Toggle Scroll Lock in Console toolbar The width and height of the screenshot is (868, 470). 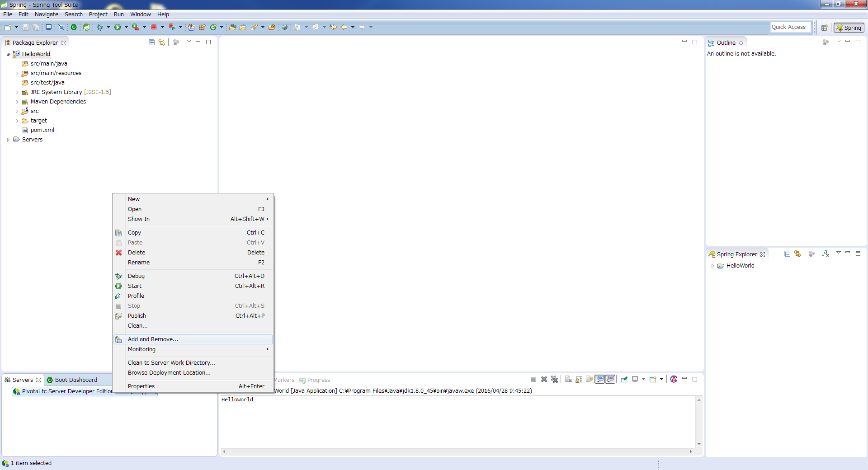coord(579,380)
